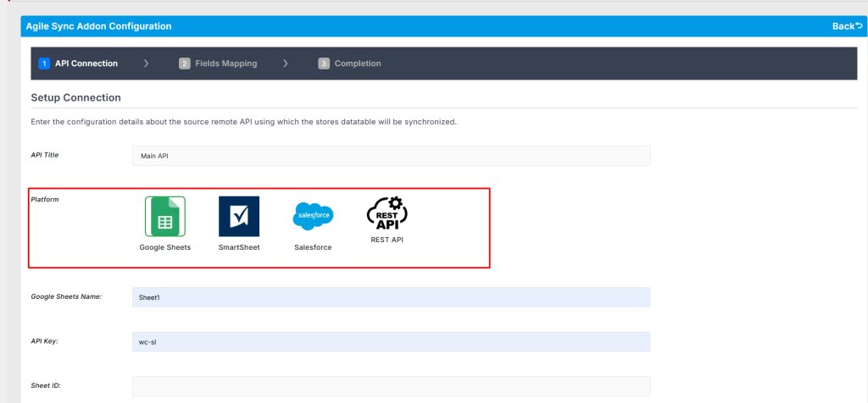Click the SmartSheet label text

pyautogui.click(x=239, y=248)
